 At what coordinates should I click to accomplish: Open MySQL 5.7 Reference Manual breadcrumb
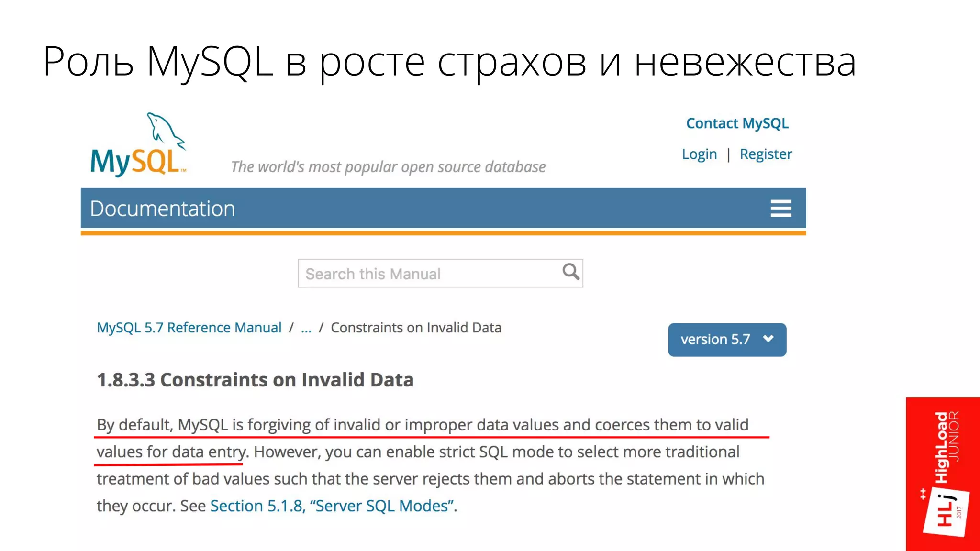189,328
